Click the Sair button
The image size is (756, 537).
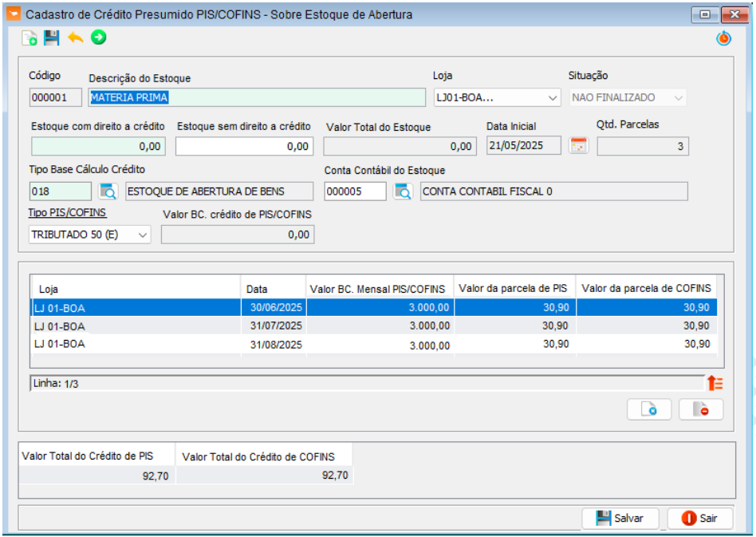point(699,518)
